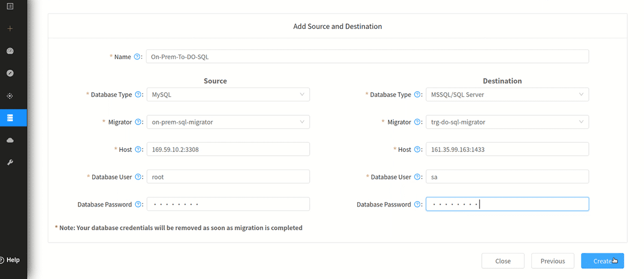Click Source Host field 169.59.10.2:3308
Image resolution: width=644 pixels, height=279 pixels.
tap(228, 149)
